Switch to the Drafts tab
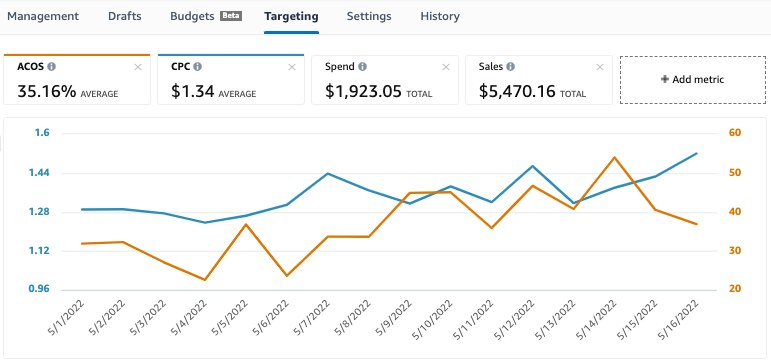This screenshot has height=362, width=771. coord(124,16)
